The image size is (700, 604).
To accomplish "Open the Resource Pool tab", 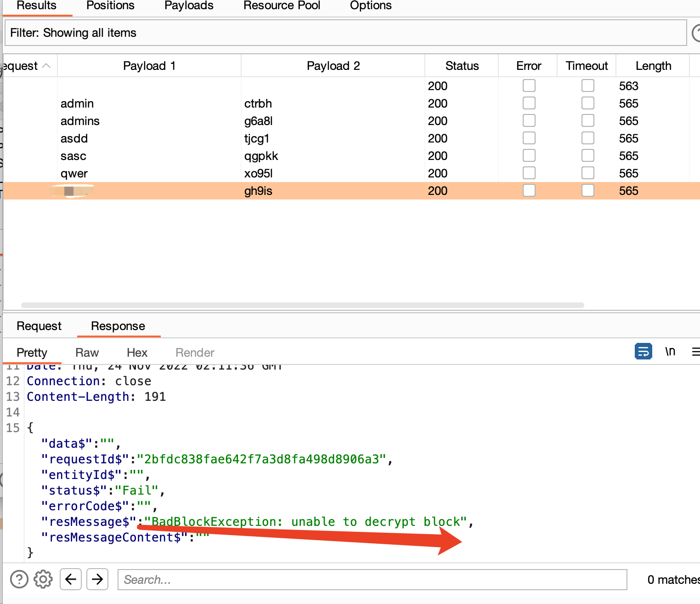I will [282, 6].
